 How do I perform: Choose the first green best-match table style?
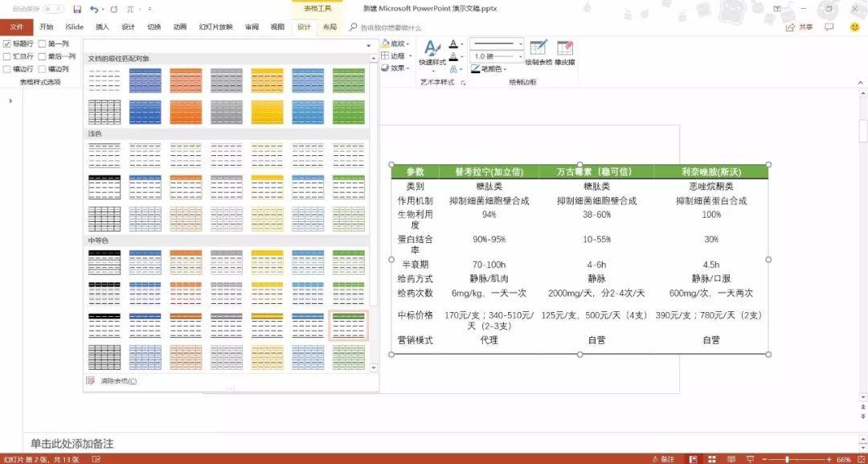coord(349,80)
